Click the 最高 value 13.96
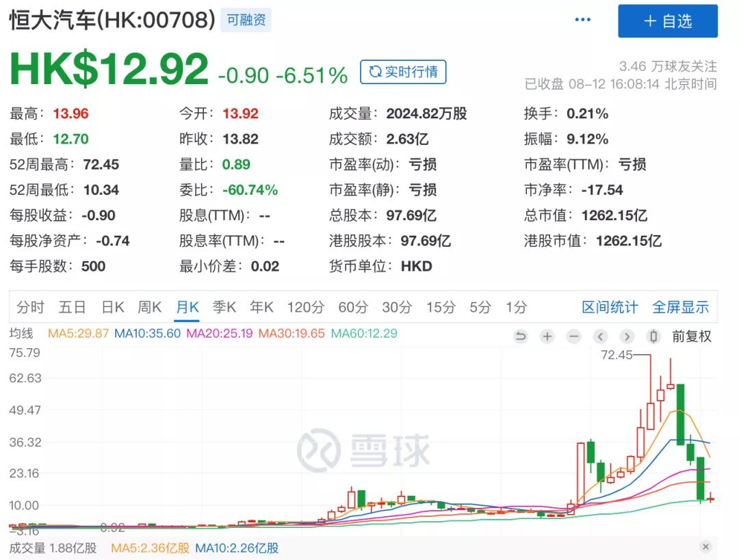This screenshot has height=560, width=739. [70, 114]
